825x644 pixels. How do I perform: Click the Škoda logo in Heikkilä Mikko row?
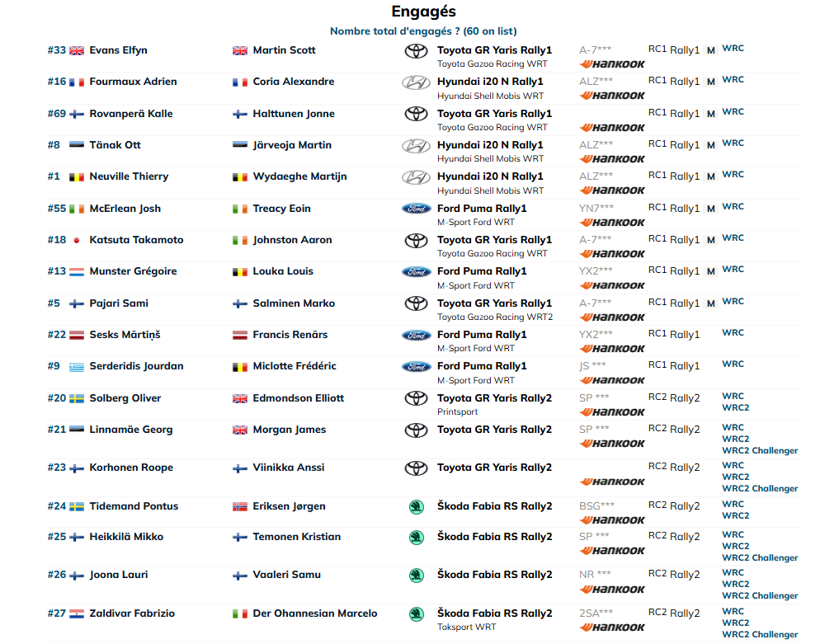[416, 538]
